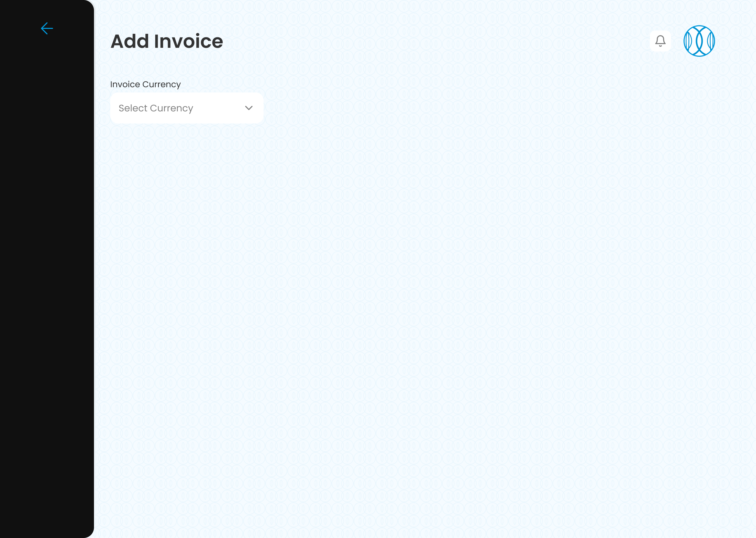Click the Invoice Currency label
This screenshot has width=756, height=538.
pos(145,85)
